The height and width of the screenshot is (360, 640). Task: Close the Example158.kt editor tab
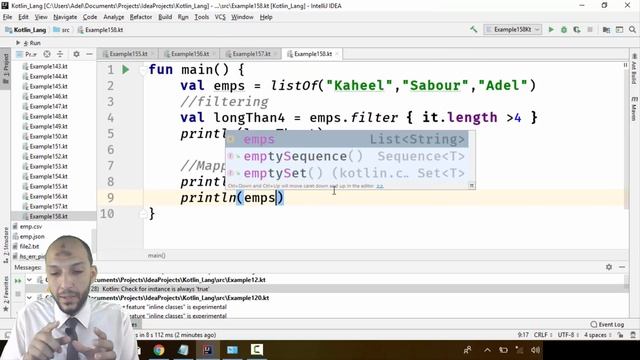click(x=337, y=54)
